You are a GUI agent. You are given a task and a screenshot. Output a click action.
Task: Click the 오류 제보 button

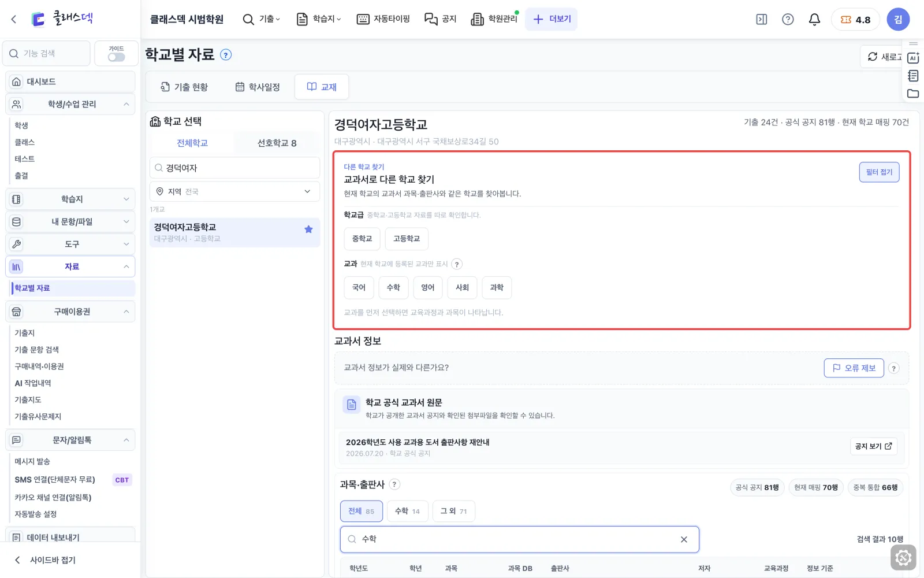[x=854, y=368]
